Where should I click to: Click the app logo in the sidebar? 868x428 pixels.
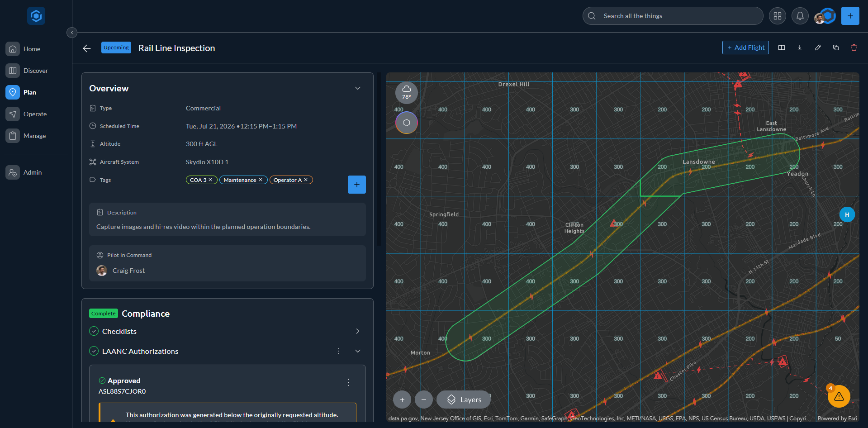coord(36,16)
